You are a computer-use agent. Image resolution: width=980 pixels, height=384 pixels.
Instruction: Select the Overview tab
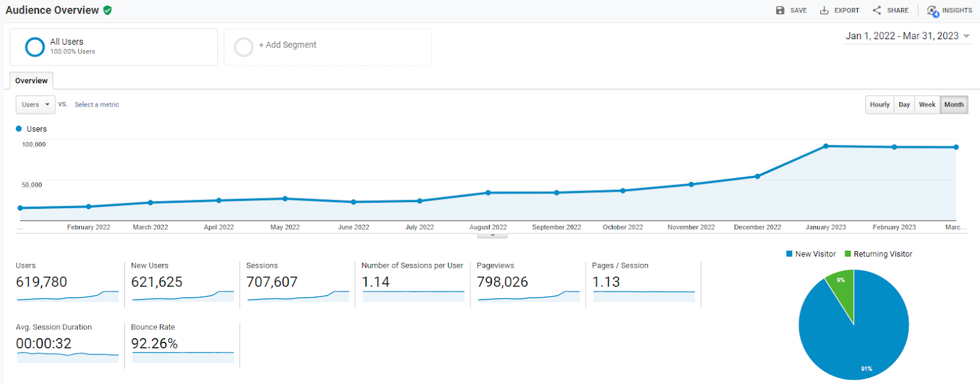(31, 81)
